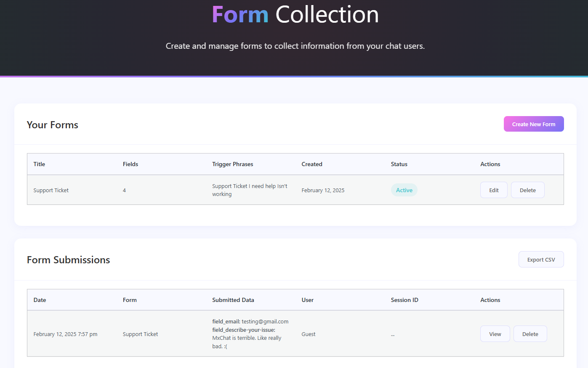
Task: Click the fields count '4'
Action: pos(124,190)
